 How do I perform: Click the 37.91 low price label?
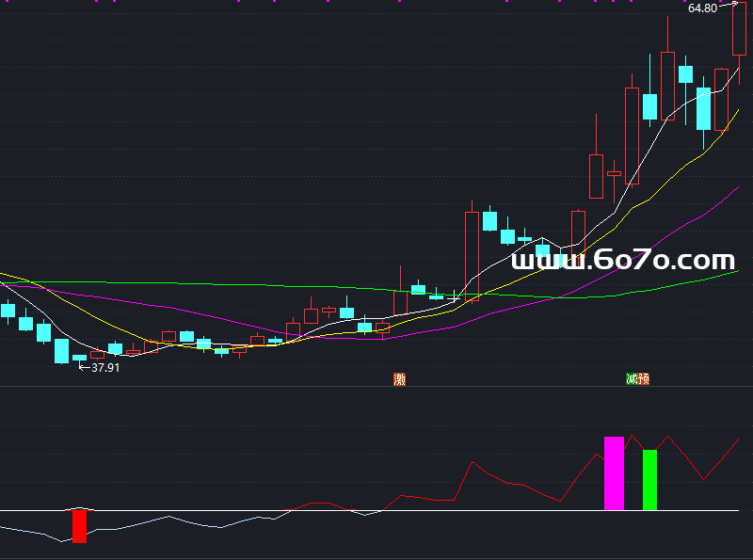point(105,368)
